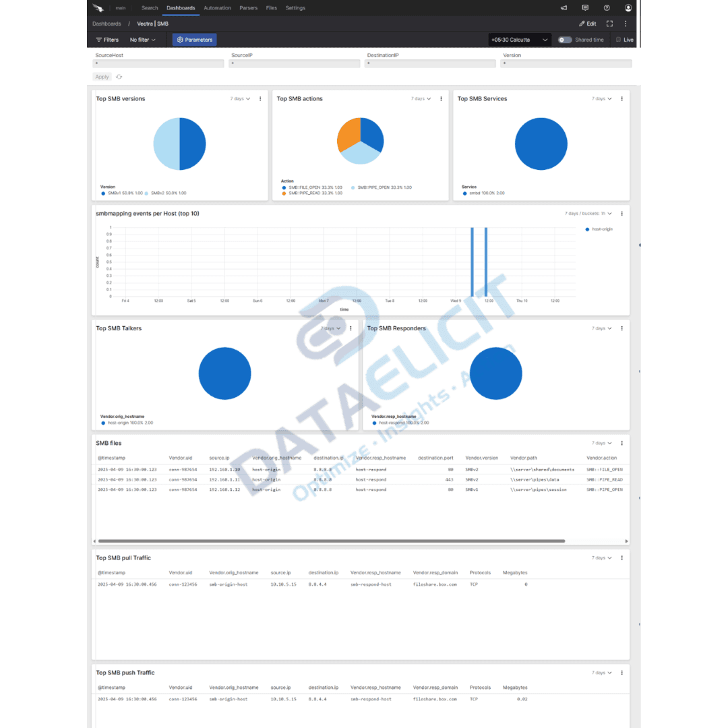The height and width of the screenshot is (728, 728).
Task: Switch to the Search tab
Action: point(150,7)
